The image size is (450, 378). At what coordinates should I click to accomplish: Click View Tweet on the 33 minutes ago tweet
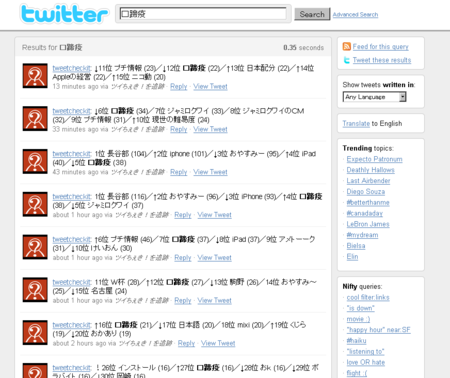[x=210, y=129]
